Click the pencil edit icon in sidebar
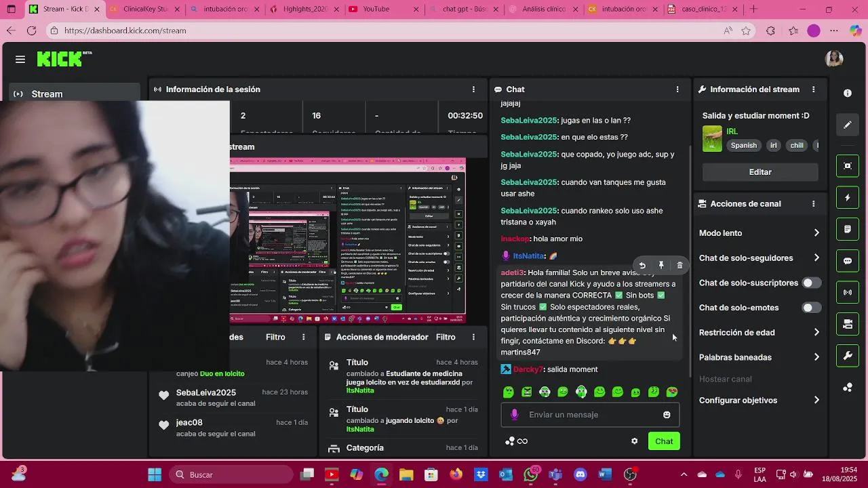 coord(848,125)
